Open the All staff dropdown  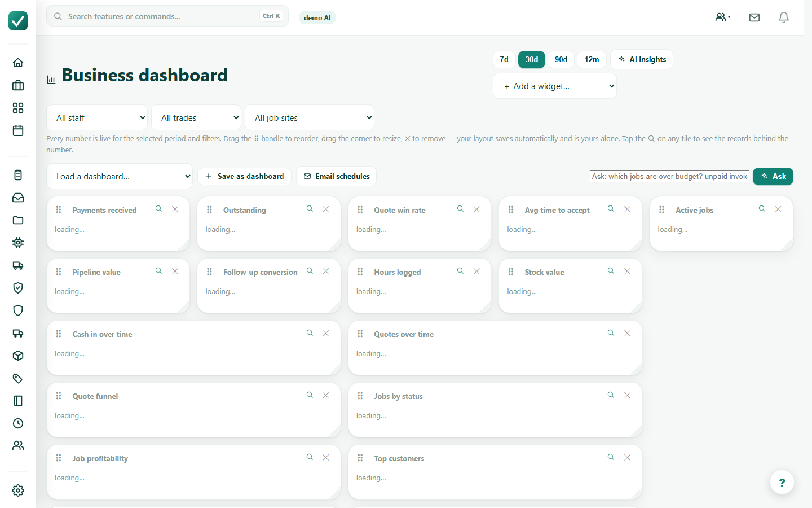coord(97,117)
